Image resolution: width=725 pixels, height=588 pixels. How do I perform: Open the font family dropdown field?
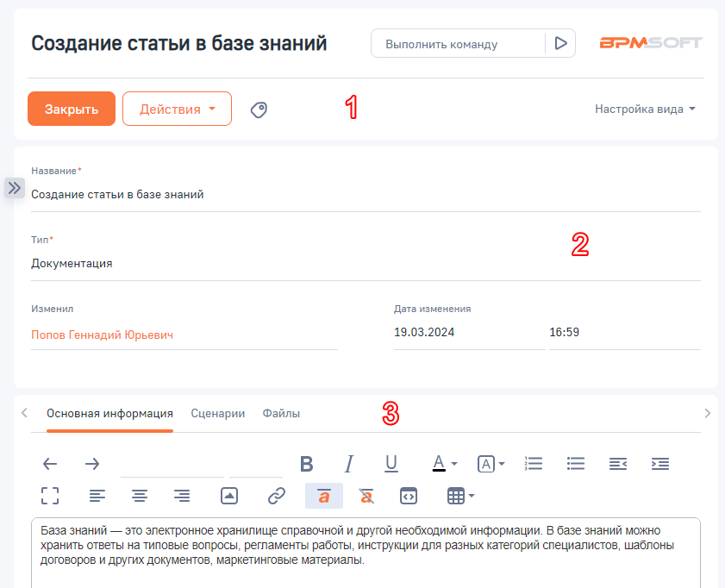[x=172, y=465]
